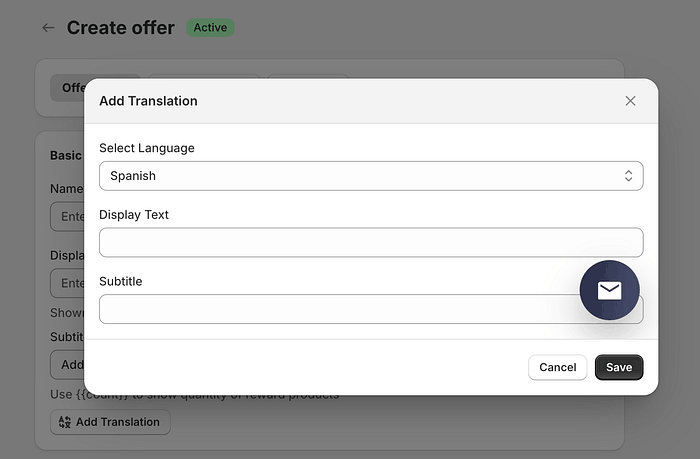Close the Add Translation dialog

point(630,101)
